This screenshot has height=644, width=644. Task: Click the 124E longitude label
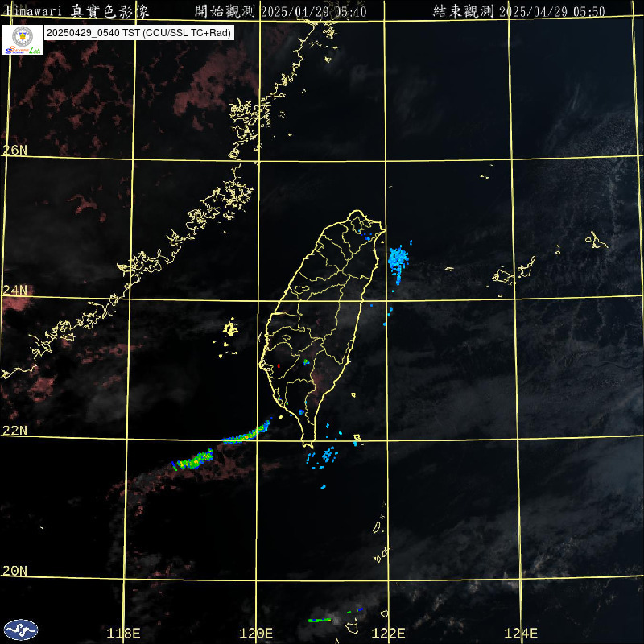[x=521, y=633]
